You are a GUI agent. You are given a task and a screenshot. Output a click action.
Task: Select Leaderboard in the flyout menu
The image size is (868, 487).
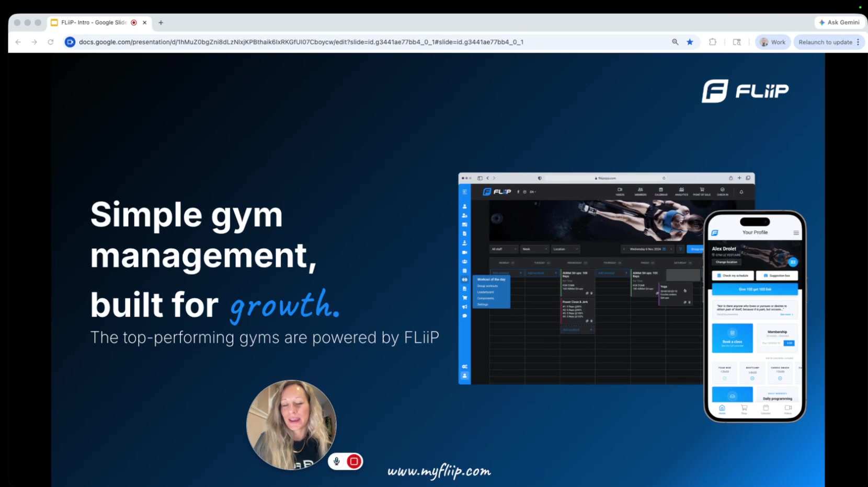point(485,292)
